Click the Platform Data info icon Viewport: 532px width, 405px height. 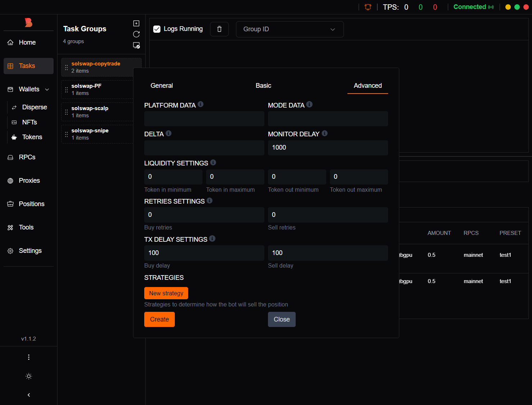201,104
